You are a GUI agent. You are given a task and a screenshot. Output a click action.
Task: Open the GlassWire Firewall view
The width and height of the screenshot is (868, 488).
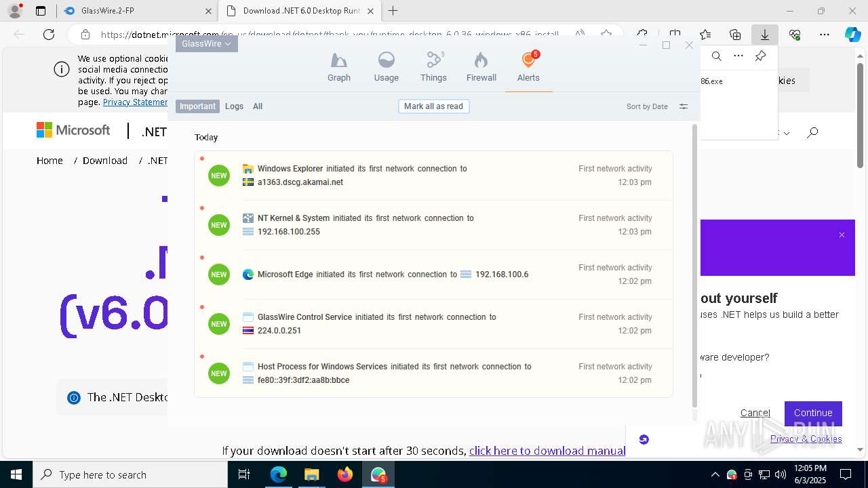point(481,67)
